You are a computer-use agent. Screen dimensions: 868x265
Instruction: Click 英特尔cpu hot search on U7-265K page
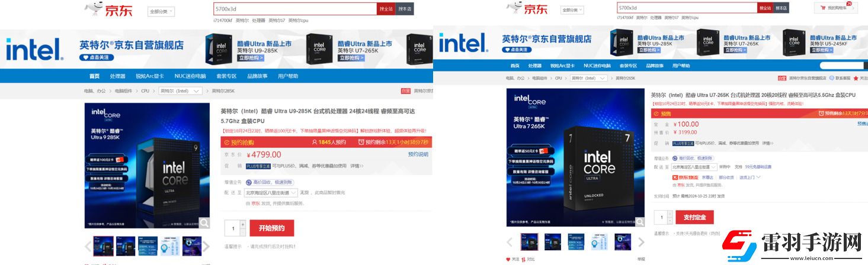tap(690, 18)
